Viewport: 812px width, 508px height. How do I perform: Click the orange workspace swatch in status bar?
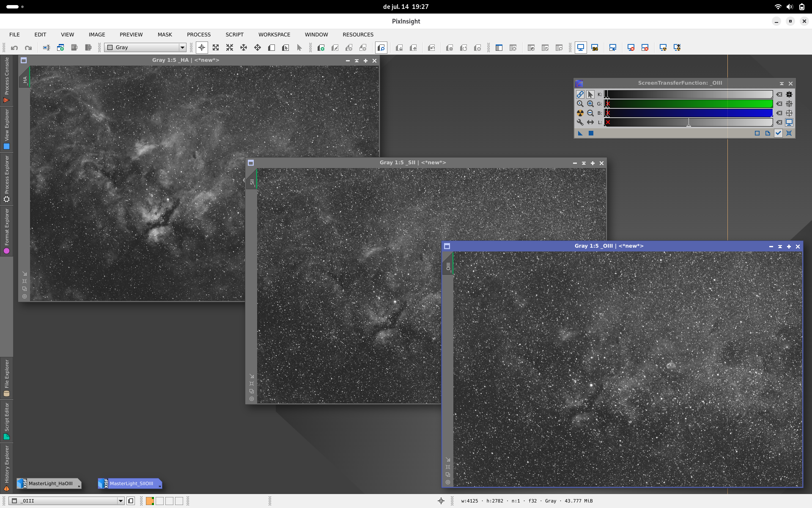[150, 501]
